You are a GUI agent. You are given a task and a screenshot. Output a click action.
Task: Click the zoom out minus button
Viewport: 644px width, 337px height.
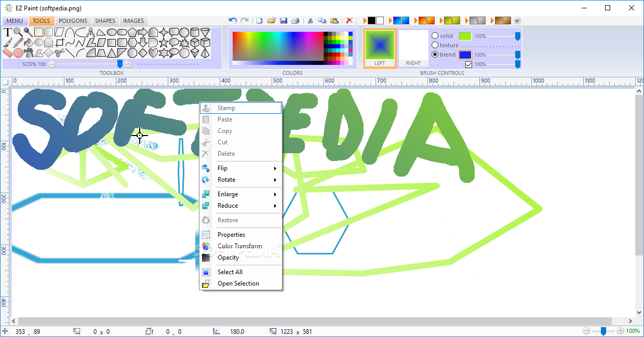point(586,331)
